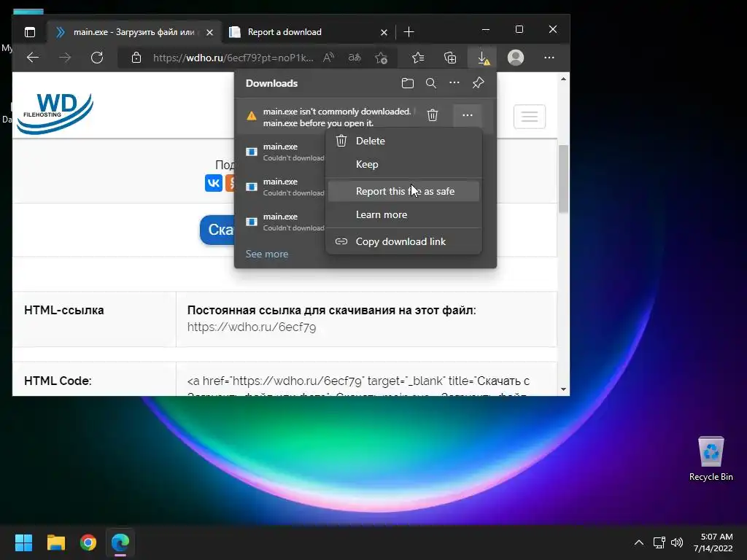
Task: Select Report this file as safe
Action: point(404,191)
